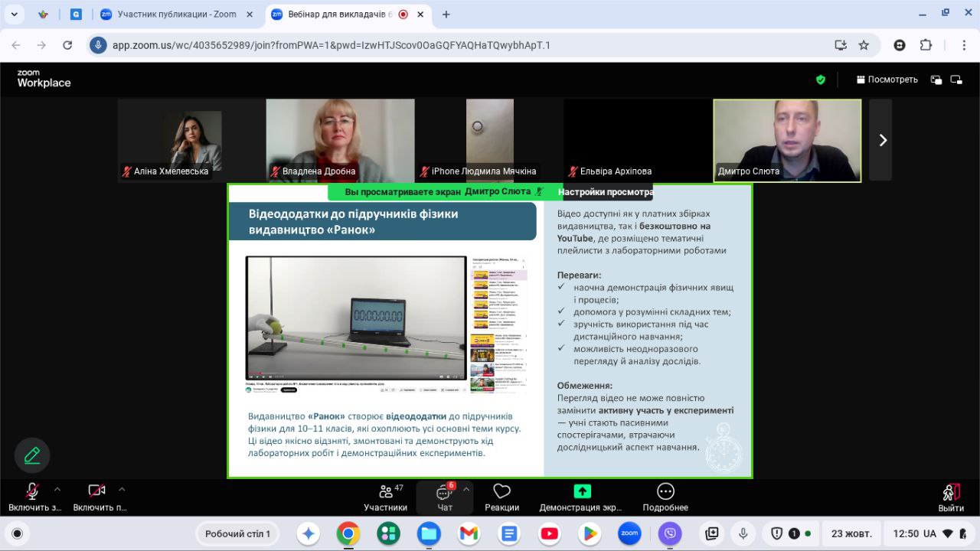Turn on the camera video
The image size is (980, 551).
[96, 491]
